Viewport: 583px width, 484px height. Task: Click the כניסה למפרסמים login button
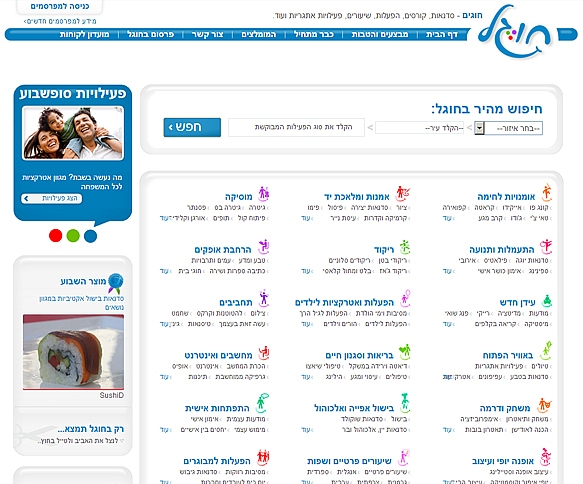(x=60, y=6)
